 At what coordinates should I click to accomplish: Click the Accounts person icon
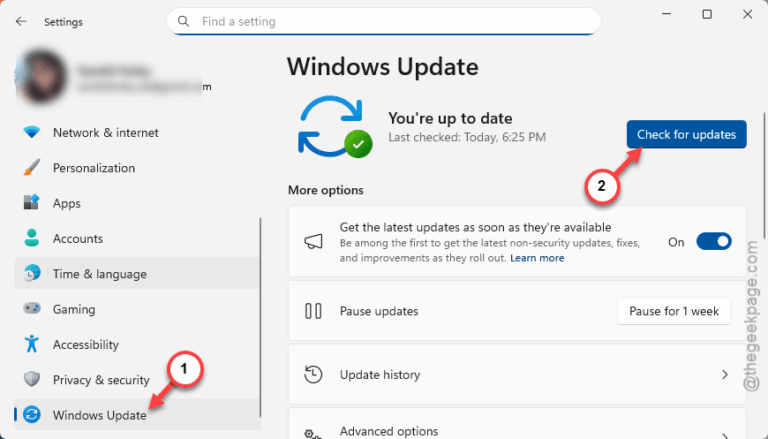tap(31, 238)
